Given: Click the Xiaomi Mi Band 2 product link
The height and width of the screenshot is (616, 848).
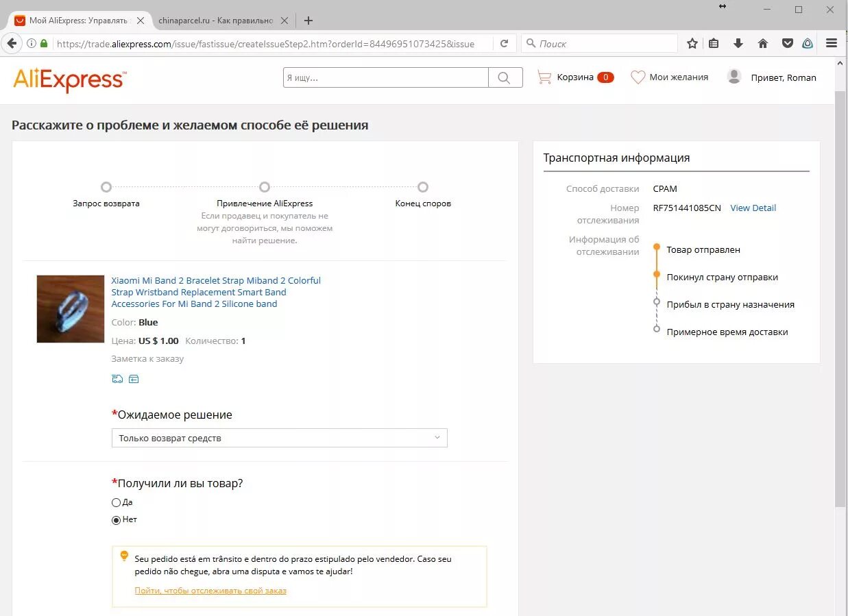Looking at the screenshot, I should (x=216, y=292).
